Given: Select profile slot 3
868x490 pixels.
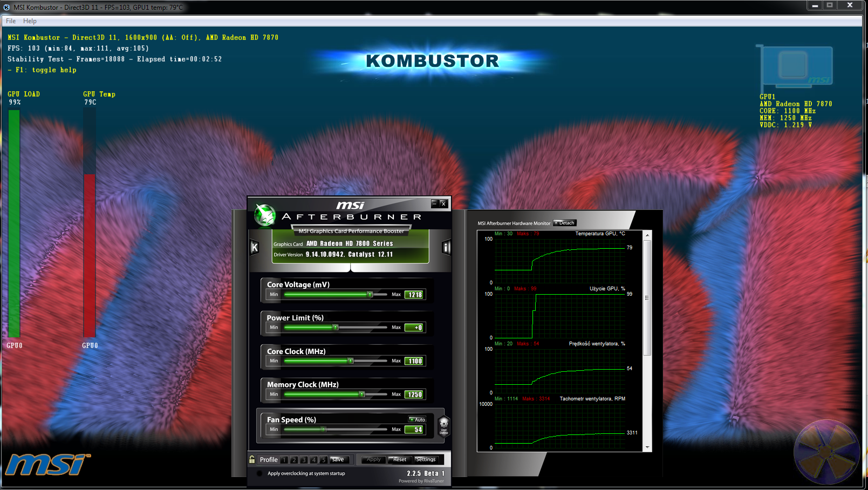Looking at the screenshot, I should tap(304, 460).
